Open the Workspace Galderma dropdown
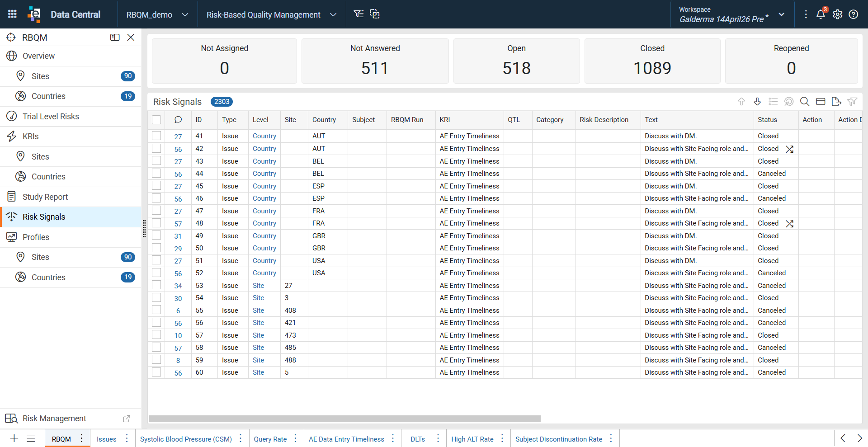 click(x=731, y=14)
